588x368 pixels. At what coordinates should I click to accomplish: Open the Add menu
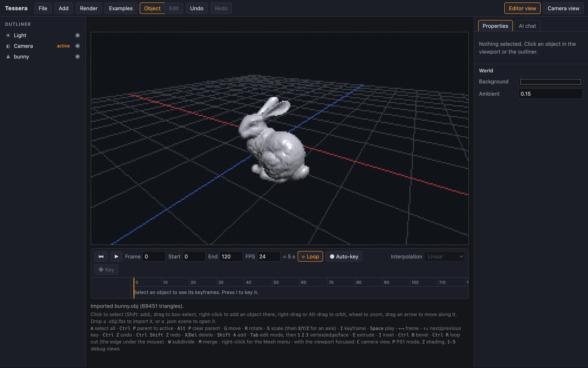pos(63,8)
